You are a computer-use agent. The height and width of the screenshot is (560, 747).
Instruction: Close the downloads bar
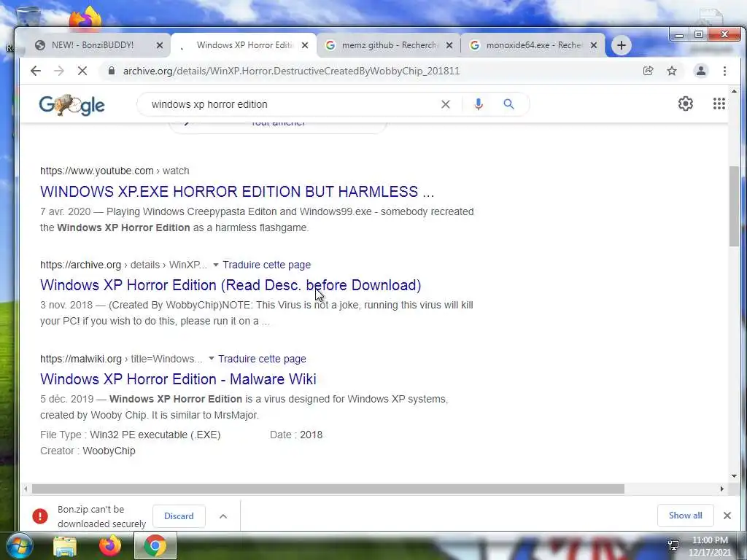[727, 516]
